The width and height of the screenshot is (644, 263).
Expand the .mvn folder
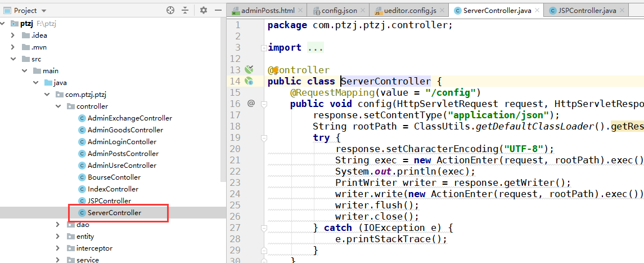[13, 47]
